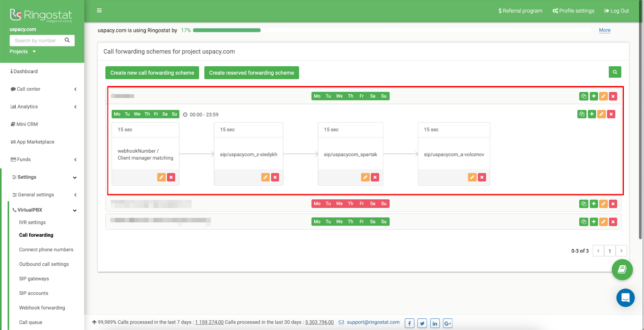The width and height of the screenshot is (644, 330).
Task: Click Log Out
Action: coord(617,11)
